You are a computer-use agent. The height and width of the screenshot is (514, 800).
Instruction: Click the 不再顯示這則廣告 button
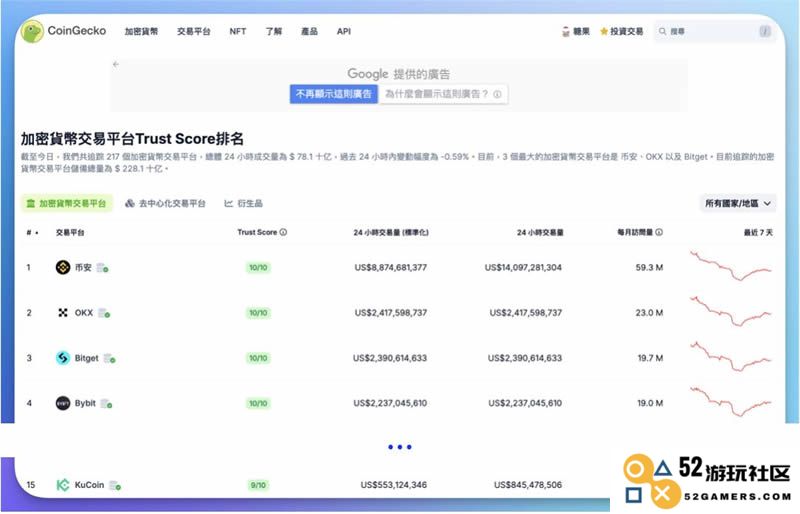pos(334,94)
